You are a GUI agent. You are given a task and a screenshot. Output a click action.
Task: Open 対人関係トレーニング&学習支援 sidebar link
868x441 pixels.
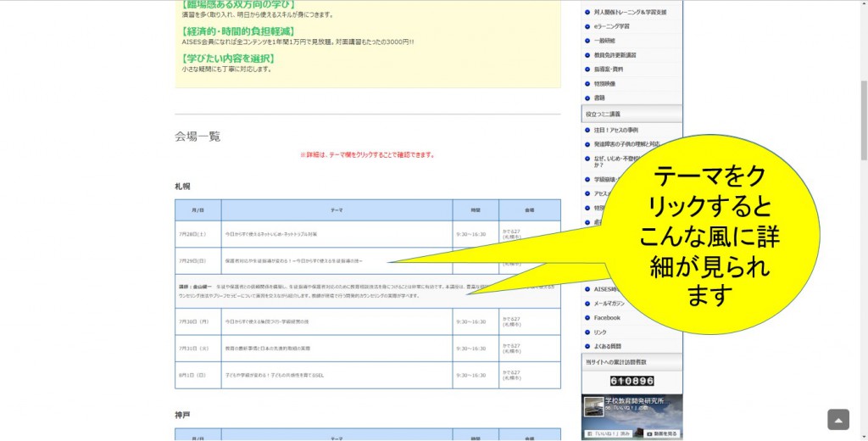click(630, 12)
